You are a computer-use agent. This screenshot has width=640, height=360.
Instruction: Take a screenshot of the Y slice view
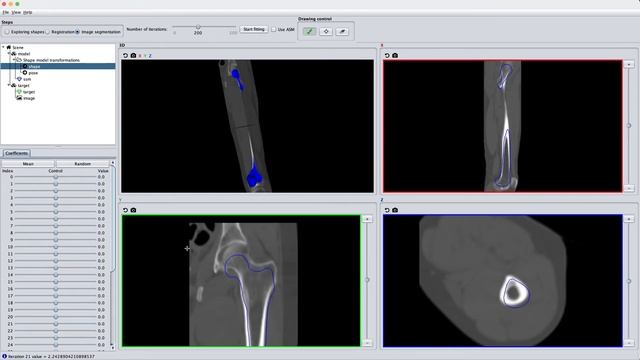[133, 210]
